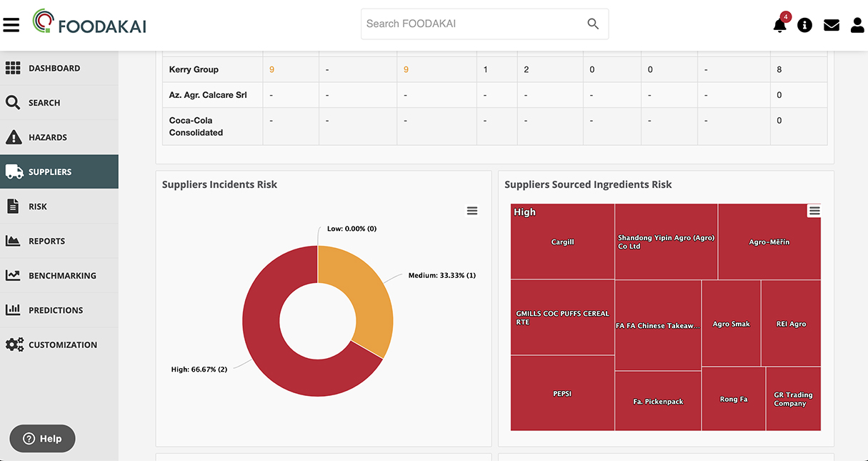Open Benchmarking page

pyautogui.click(x=59, y=275)
